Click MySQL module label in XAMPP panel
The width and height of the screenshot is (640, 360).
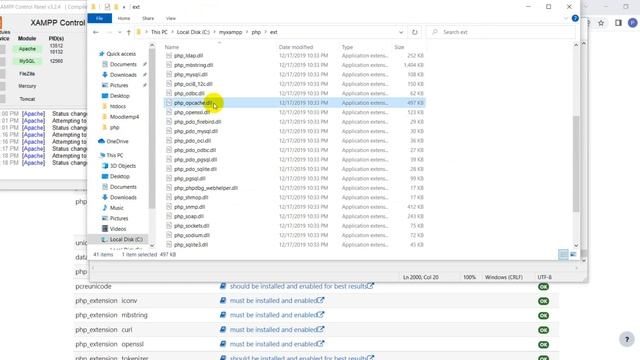point(27,61)
